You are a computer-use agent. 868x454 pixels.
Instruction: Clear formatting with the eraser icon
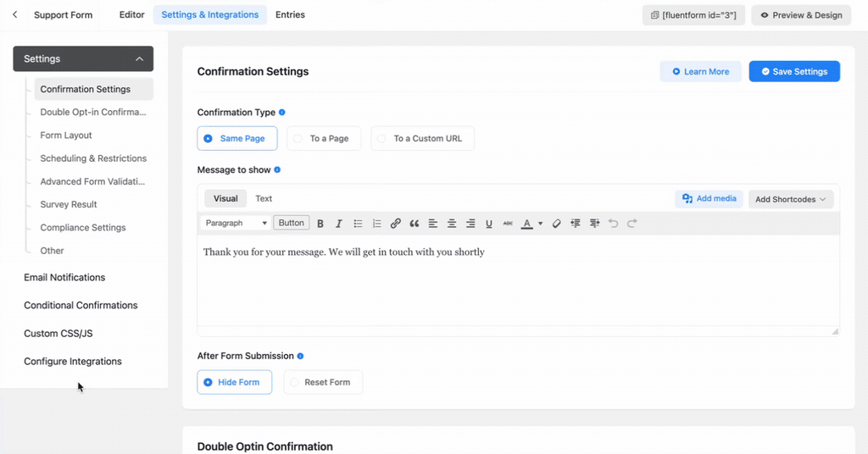[x=556, y=224]
